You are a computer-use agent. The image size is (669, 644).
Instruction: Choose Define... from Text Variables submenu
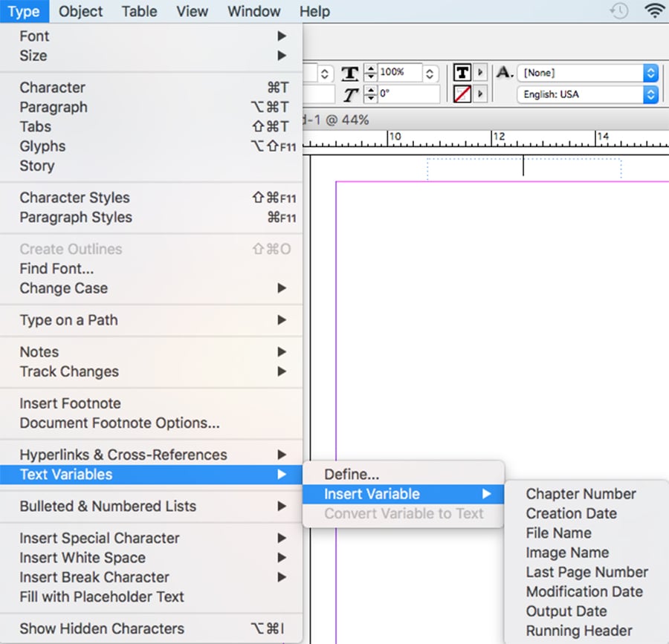click(x=352, y=475)
